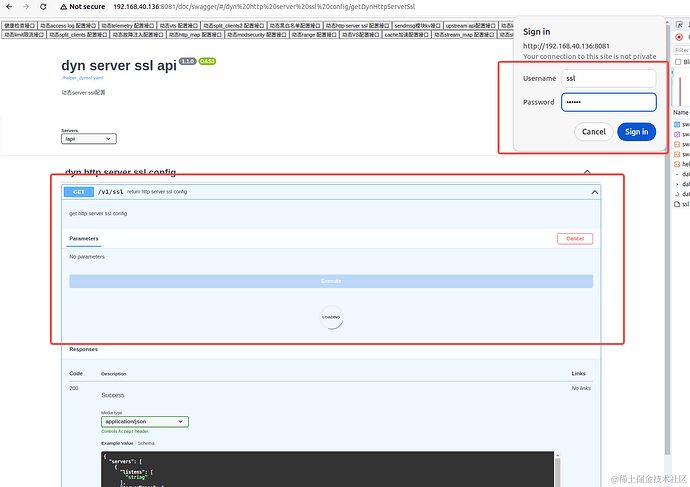Reload the page with refresh icon

click(43, 6)
